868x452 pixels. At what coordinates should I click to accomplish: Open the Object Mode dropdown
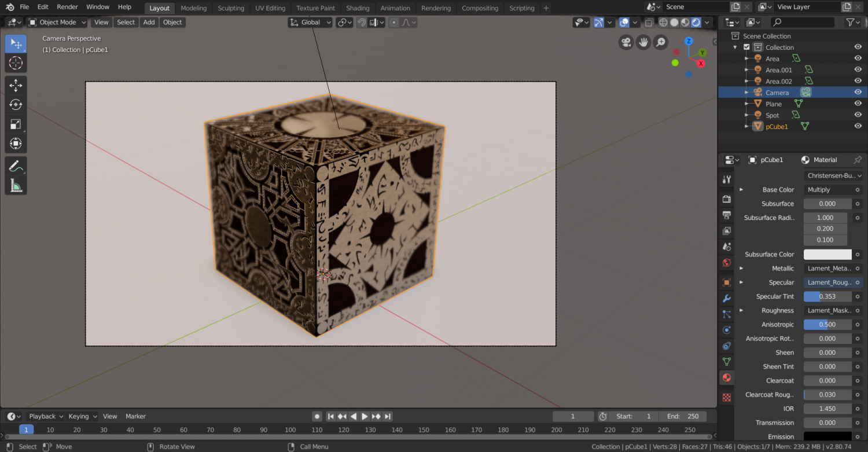pyautogui.click(x=57, y=22)
